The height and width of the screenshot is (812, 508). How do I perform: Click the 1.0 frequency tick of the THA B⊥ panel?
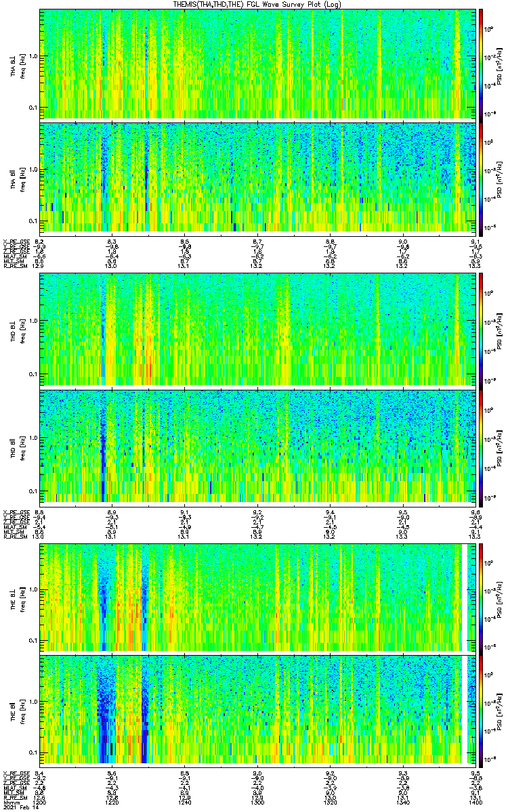click(33, 56)
